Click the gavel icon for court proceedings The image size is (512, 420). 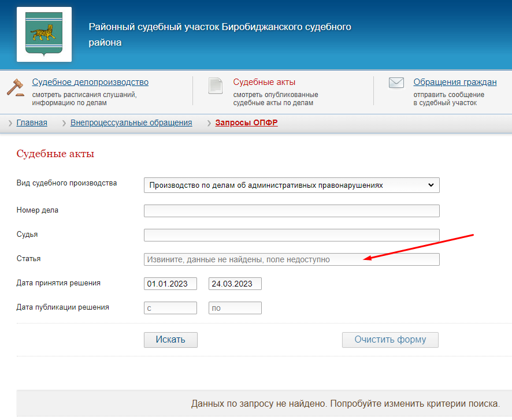coord(16,87)
